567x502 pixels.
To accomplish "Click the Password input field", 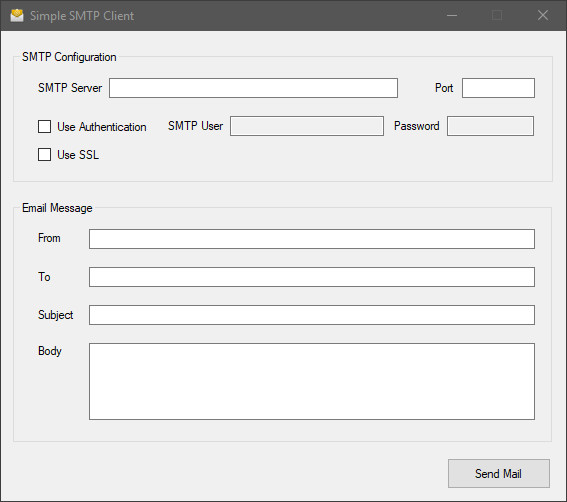I will (x=490, y=126).
